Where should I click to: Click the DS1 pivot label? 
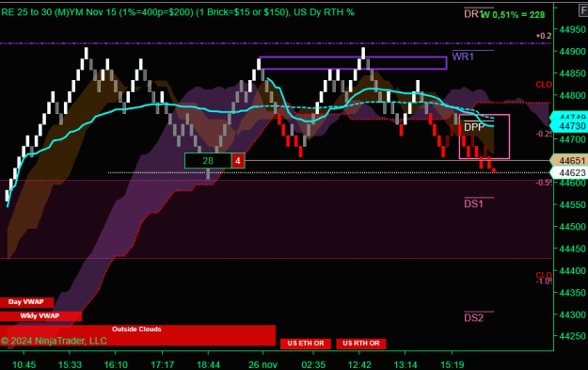pos(473,203)
